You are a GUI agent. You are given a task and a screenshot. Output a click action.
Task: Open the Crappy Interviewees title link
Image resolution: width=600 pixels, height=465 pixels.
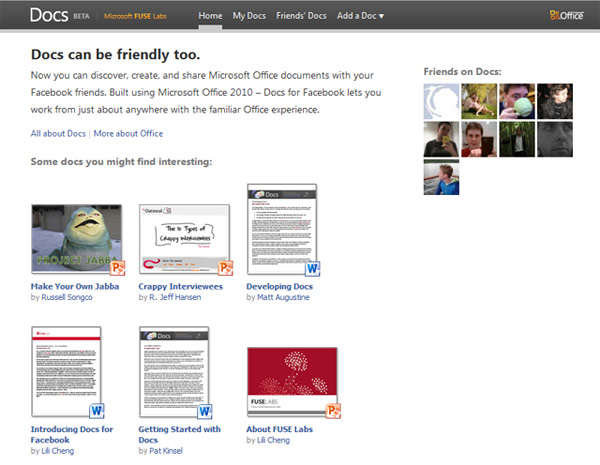click(x=181, y=286)
